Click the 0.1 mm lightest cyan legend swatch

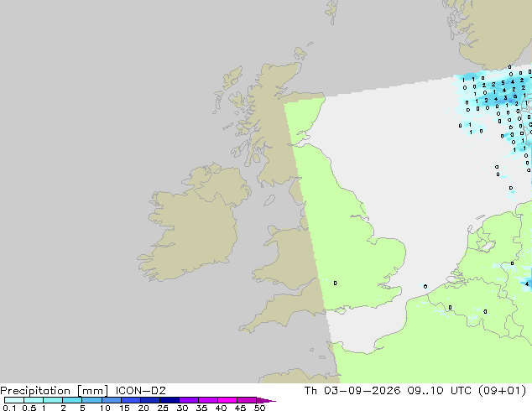point(14,400)
